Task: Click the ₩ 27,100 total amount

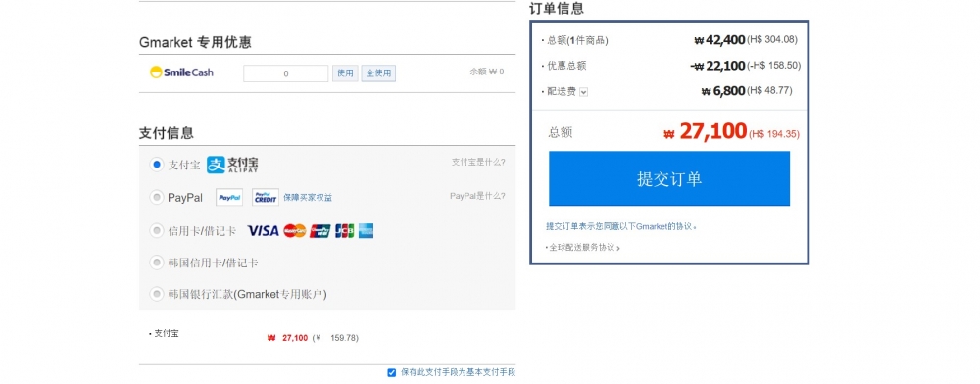Action: (x=705, y=131)
